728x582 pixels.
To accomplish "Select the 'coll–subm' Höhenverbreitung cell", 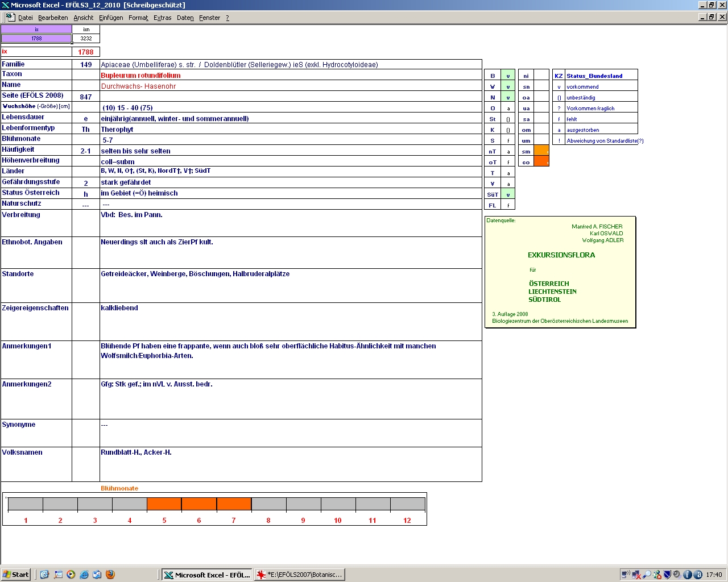I will (x=291, y=161).
